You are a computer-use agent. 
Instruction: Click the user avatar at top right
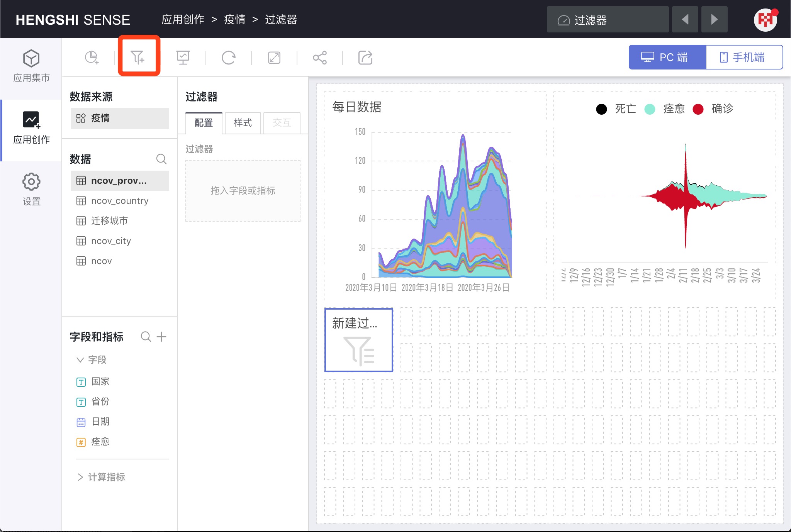pos(765,20)
